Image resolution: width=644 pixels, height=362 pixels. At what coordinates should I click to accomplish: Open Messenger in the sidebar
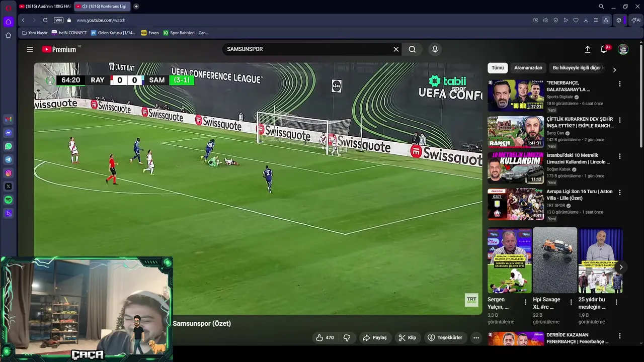point(8,133)
